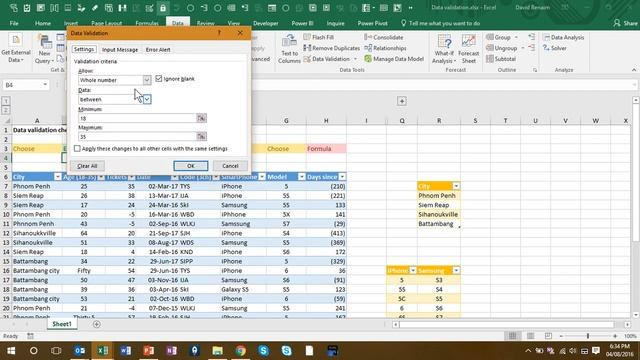Open Word from the Windows taskbar
Image resolution: width=640 pixels, height=360 pixels.
pos(126,350)
